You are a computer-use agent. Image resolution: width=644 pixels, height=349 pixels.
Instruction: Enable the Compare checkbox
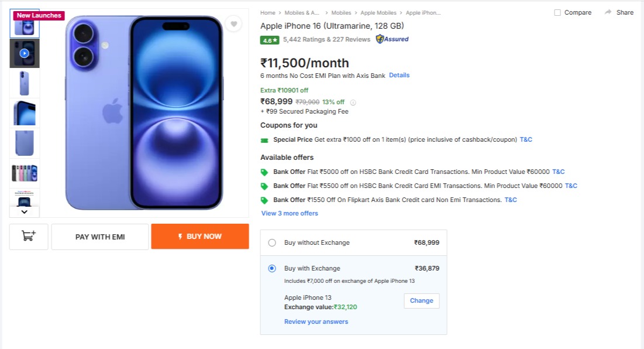[557, 12]
